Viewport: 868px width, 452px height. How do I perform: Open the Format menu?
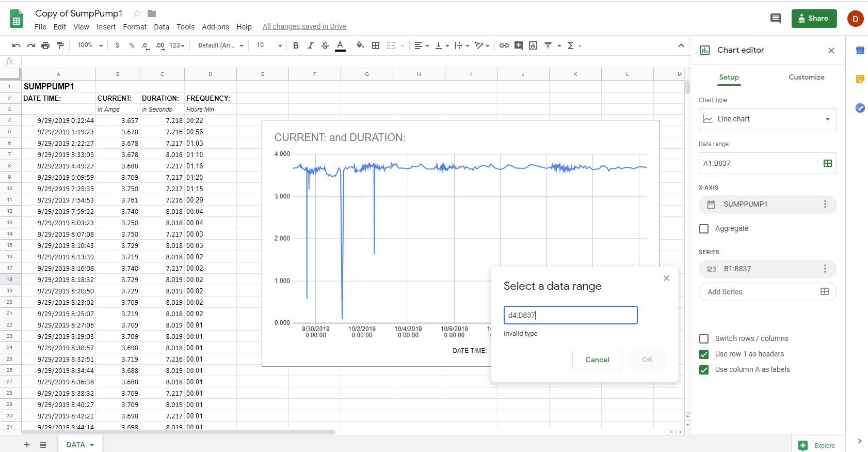pos(135,27)
